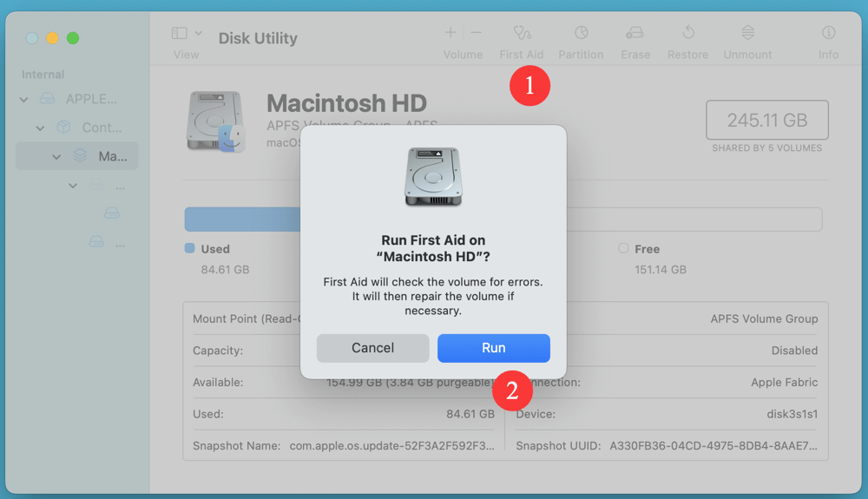868x499 pixels.
Task: Click the Snapshot UUID value A330FB36...
Action: (x=713, y=446)
